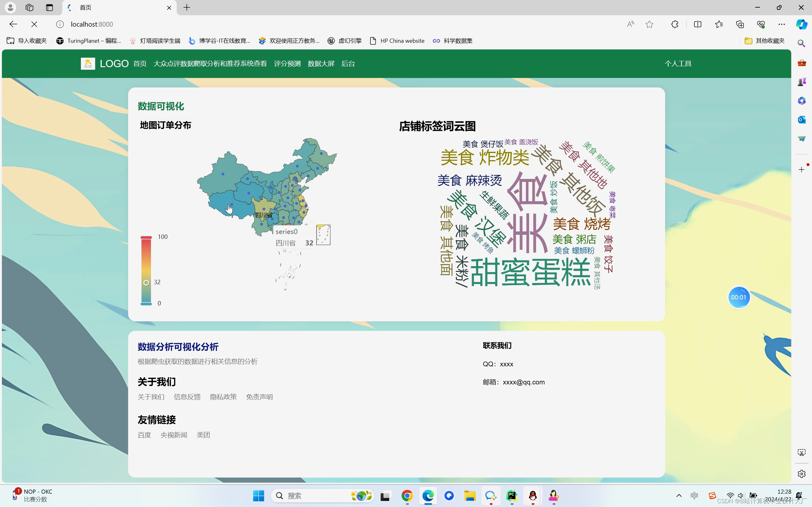Screen dimensions: 812x507
Task: Open Copilot in the browser toolbar
Action: (x=802, y=24)
